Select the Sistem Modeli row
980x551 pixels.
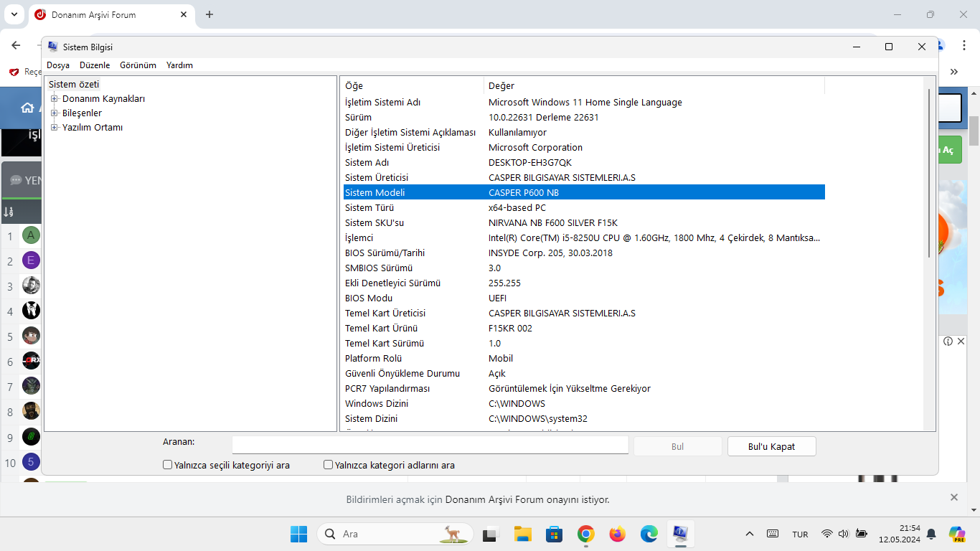pos(584,192)
